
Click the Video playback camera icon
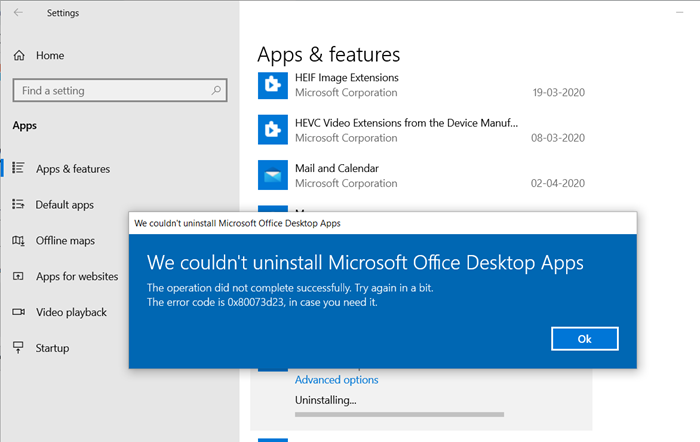tap(18, 312)
